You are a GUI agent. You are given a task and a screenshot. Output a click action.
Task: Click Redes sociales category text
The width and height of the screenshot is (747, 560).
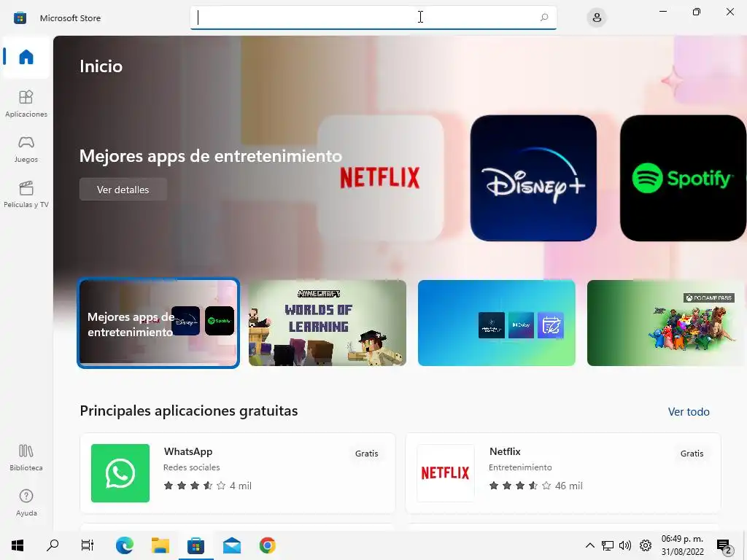[x=192, y=467]
